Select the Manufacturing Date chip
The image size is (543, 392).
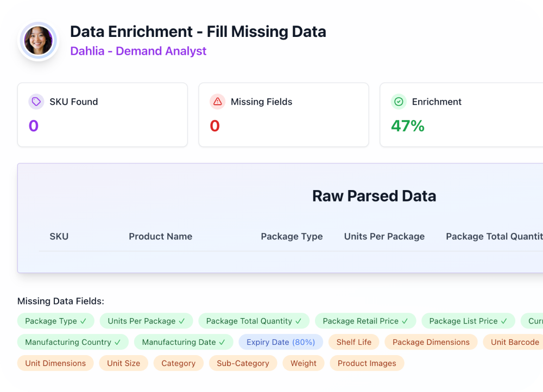click(184, 342)
